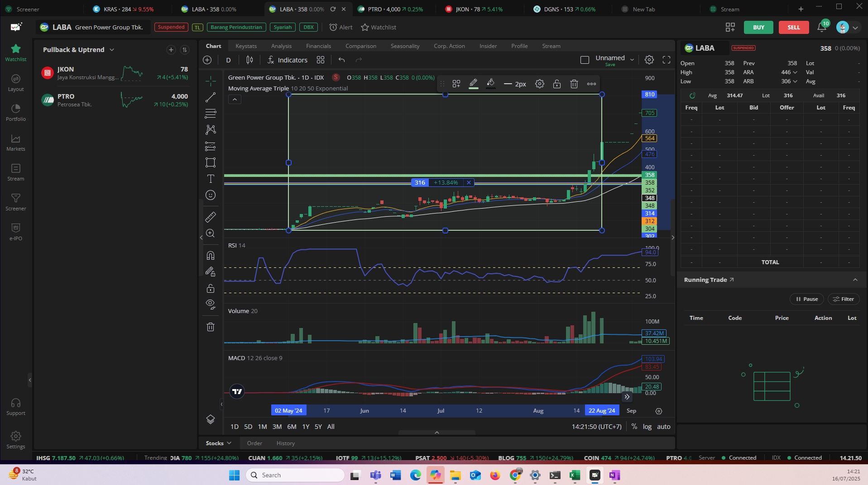Delete the selected rectangle drawing

point(574,84)
